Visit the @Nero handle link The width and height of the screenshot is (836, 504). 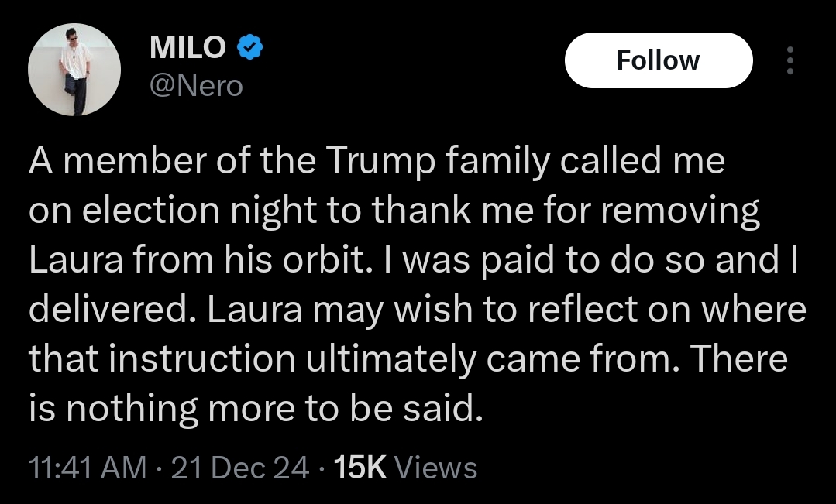(195, 85)
